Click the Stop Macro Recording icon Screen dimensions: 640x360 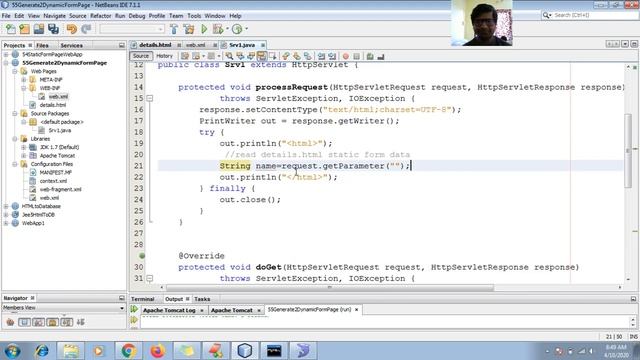[x=356, y=56]
